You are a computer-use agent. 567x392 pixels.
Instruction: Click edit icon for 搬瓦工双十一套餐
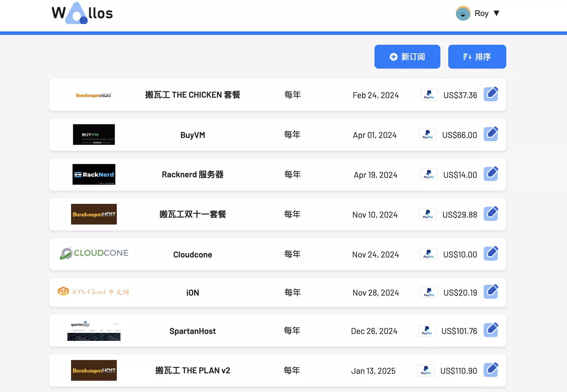point(491,214)
